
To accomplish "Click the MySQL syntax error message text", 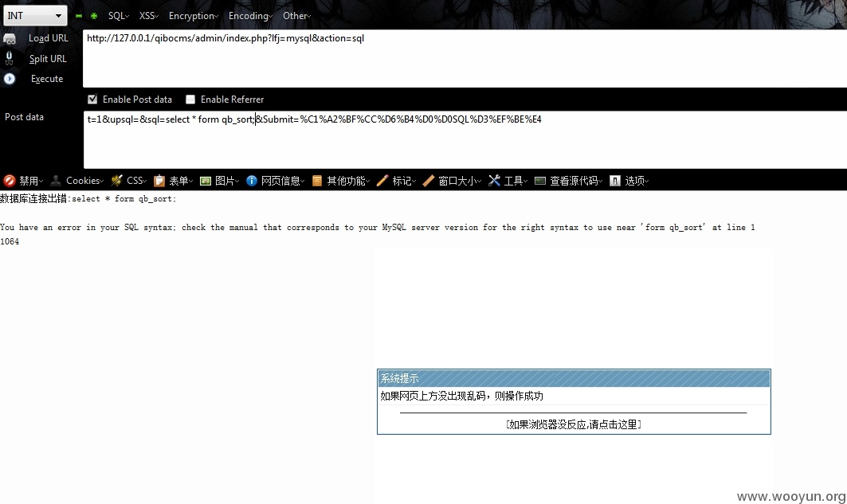I will 378,227.
